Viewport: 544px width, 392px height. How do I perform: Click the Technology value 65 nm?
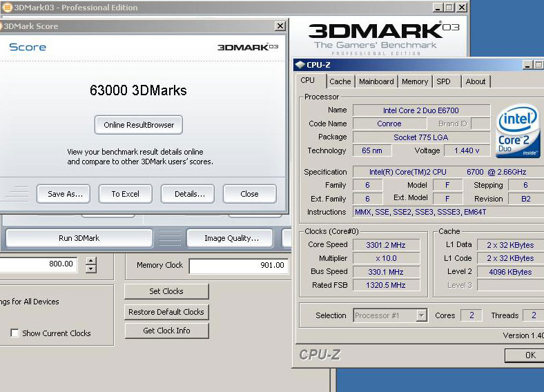coord(372,150)
